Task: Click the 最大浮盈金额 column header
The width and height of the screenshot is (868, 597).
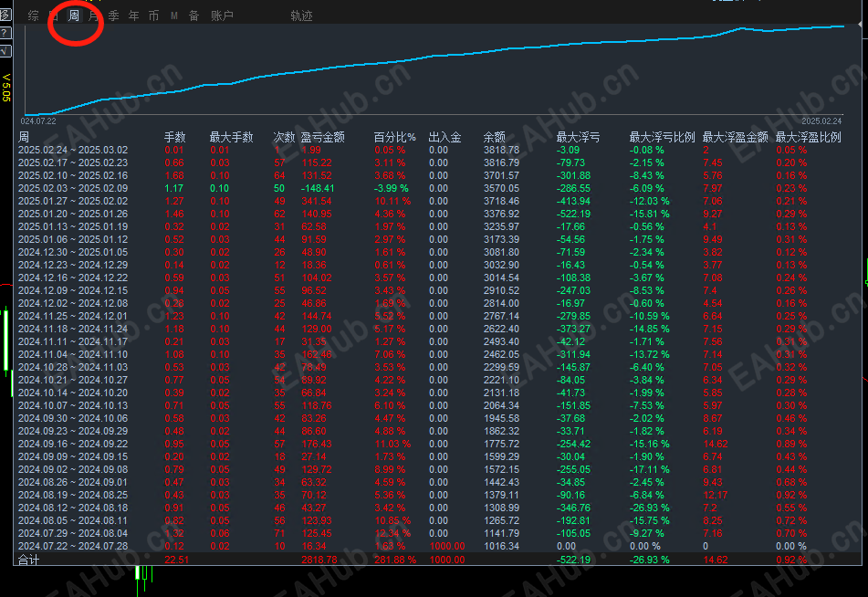Action: click(x=735, y=137)
